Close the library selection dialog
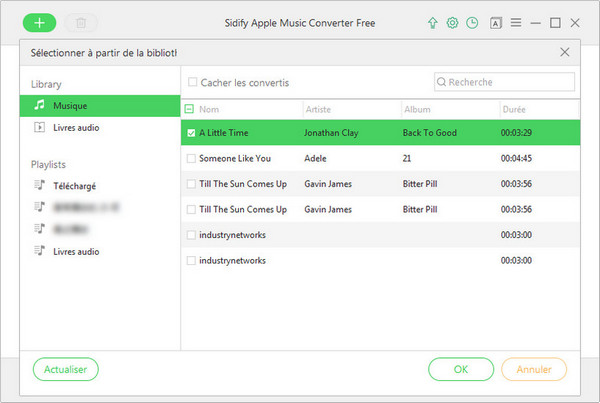Image resolution: width=600 pixels, height=403 pixels. click(565, 52)
